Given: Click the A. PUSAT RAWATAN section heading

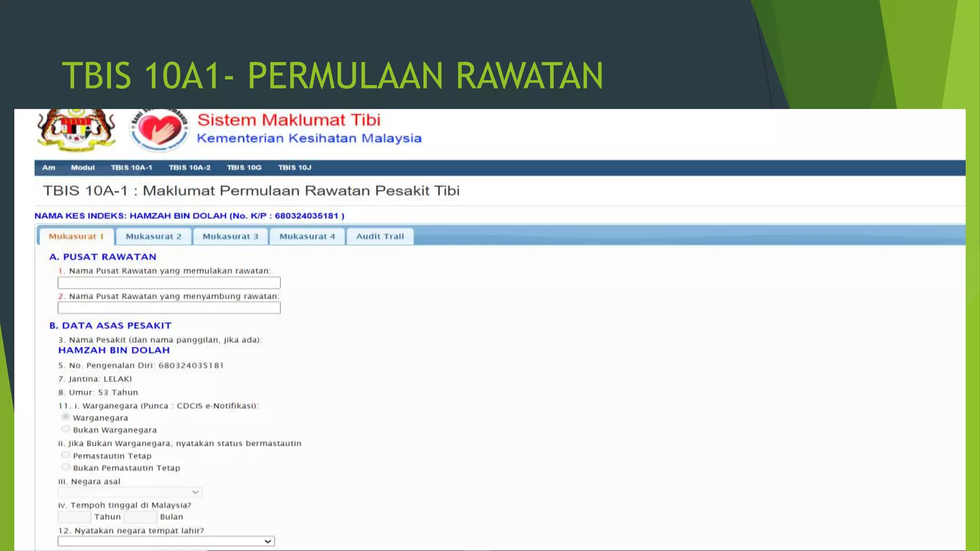Looking at the screenshot, I should point(103,257).
